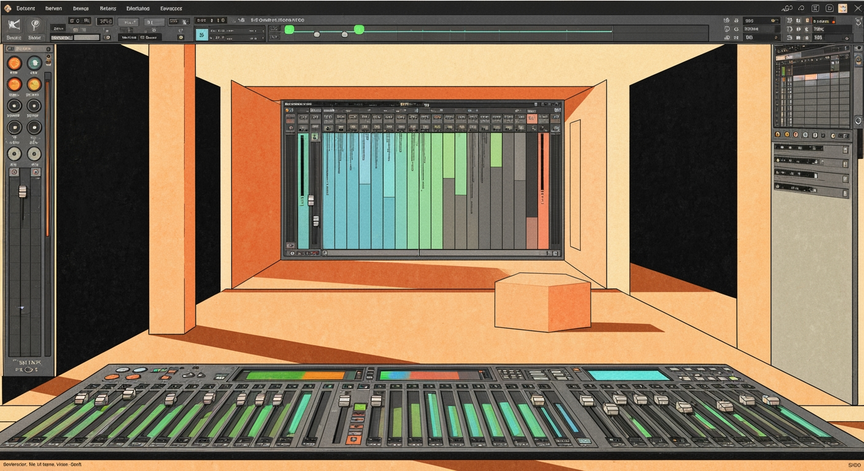Click the green-orange display on the hardware mixer
Image resolution: width=864 pixels, height=471 pixels.
coord(296,375)
